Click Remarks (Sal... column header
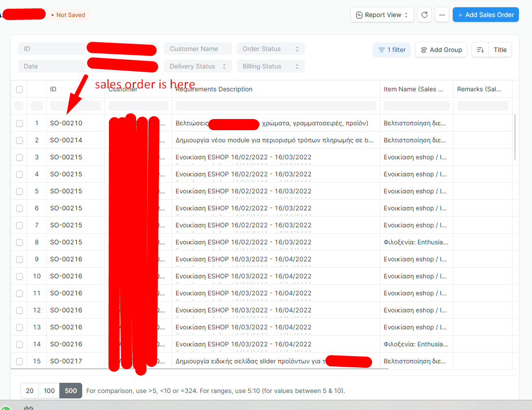This screenshot has height=410, width=532. coord(479,89)
